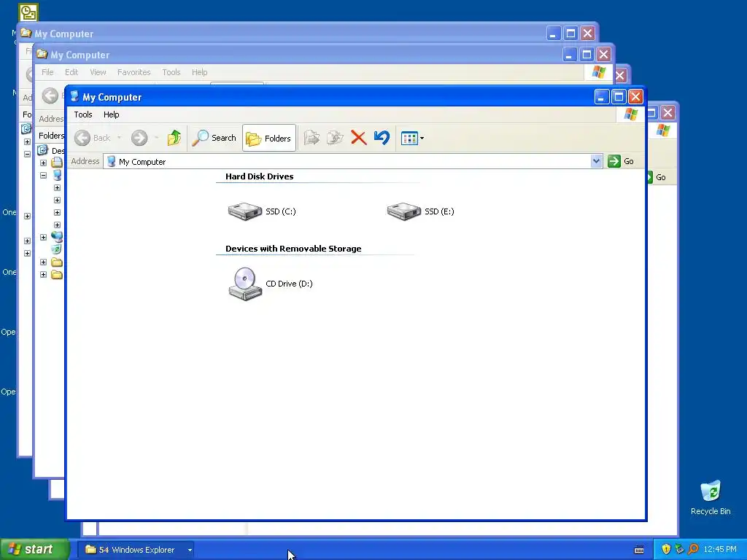Open the Views dropdown in the toolbar
The height and width of the screenshot is (560, 747).
pyautogui.click(x=413, y=138)
